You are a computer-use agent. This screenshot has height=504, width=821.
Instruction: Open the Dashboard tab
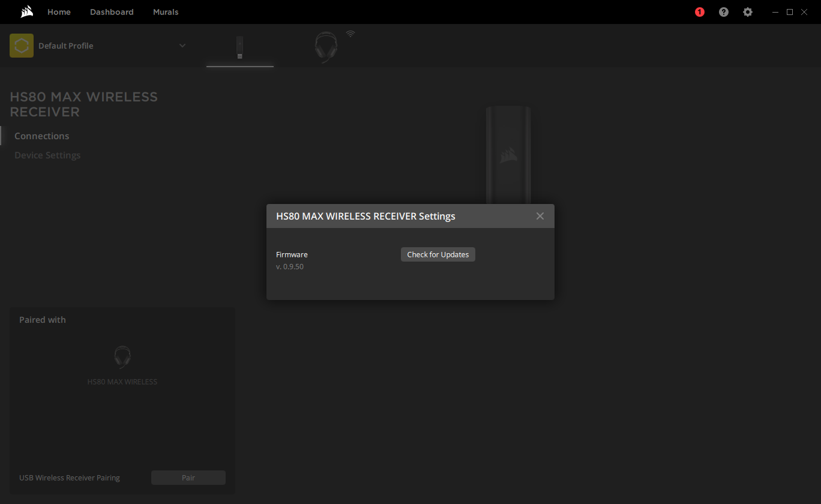pos(112,12)
